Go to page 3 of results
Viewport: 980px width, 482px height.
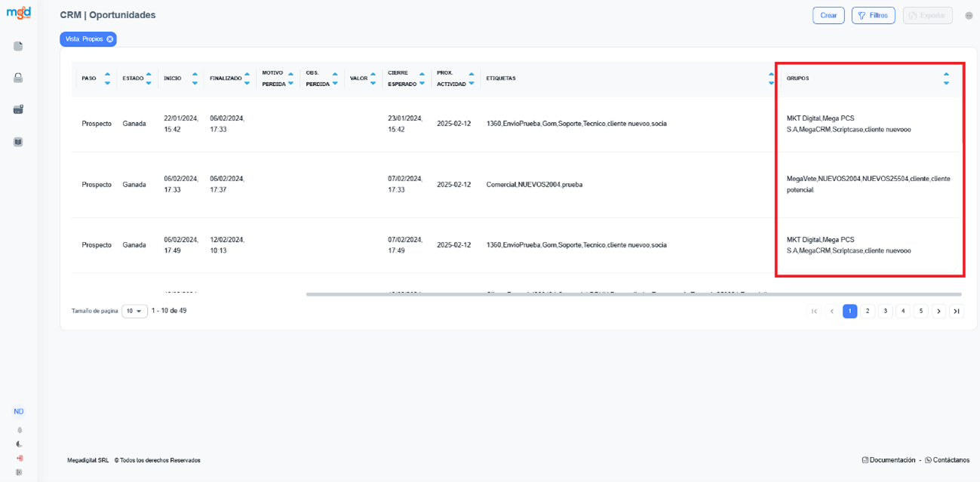(x=885, y=311)
